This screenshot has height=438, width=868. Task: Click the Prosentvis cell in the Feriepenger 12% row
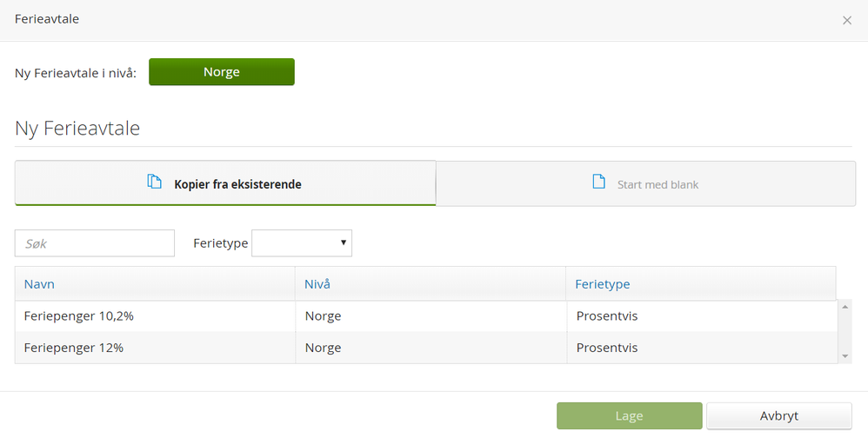click(607, 348)
